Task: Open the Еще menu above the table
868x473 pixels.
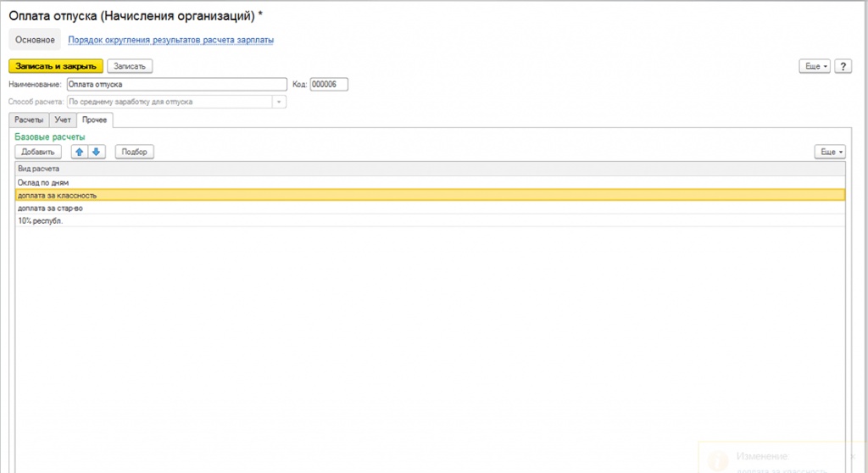Action: coord(829,152)
